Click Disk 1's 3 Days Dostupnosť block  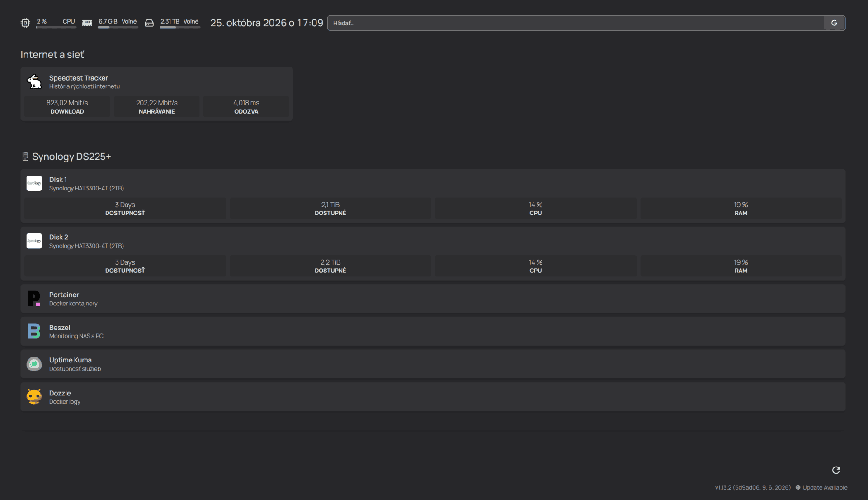click(125, 209)
